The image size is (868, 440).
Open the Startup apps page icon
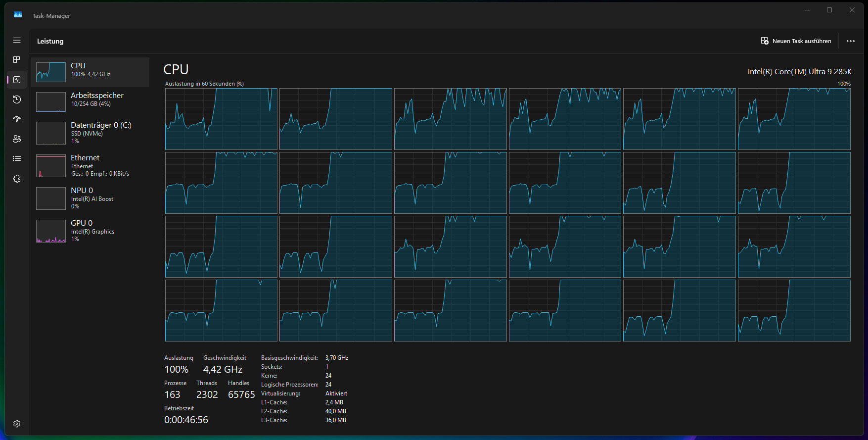[17, 119]
